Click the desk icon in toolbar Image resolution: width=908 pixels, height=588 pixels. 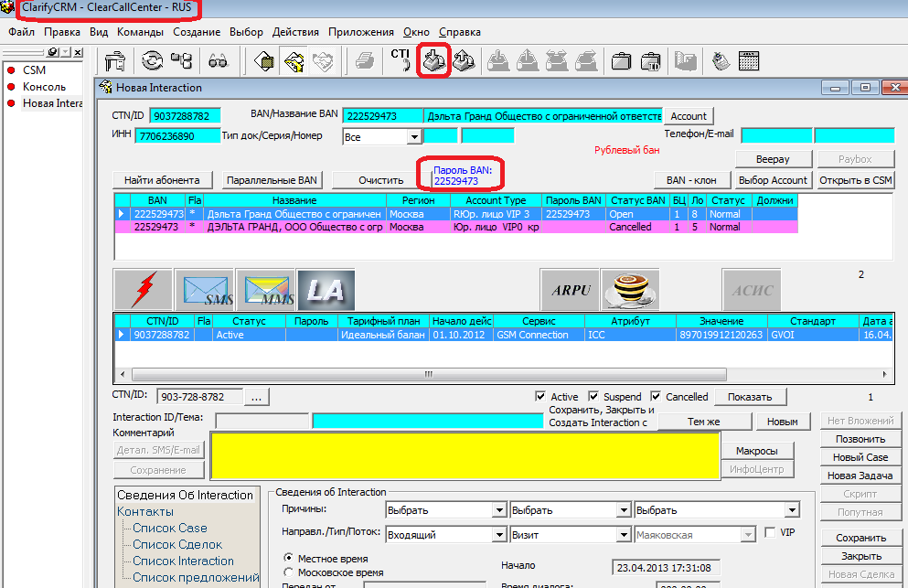click(x=115, y=61)
